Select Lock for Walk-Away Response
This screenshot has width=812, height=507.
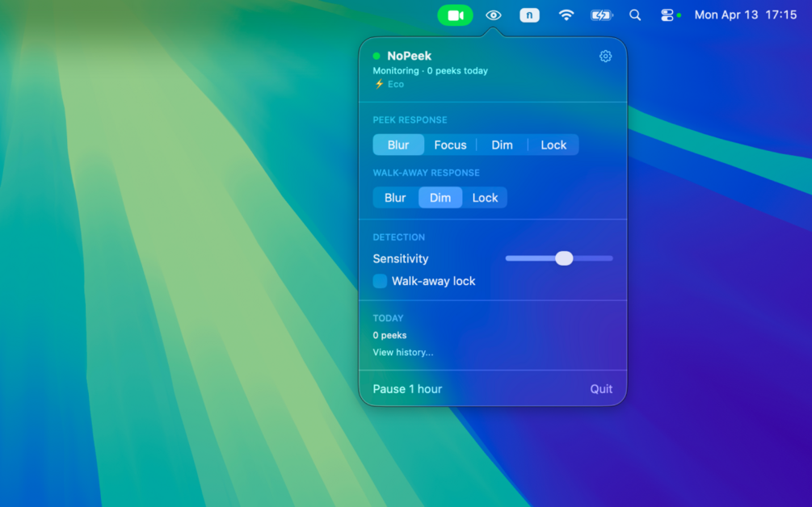485,198
